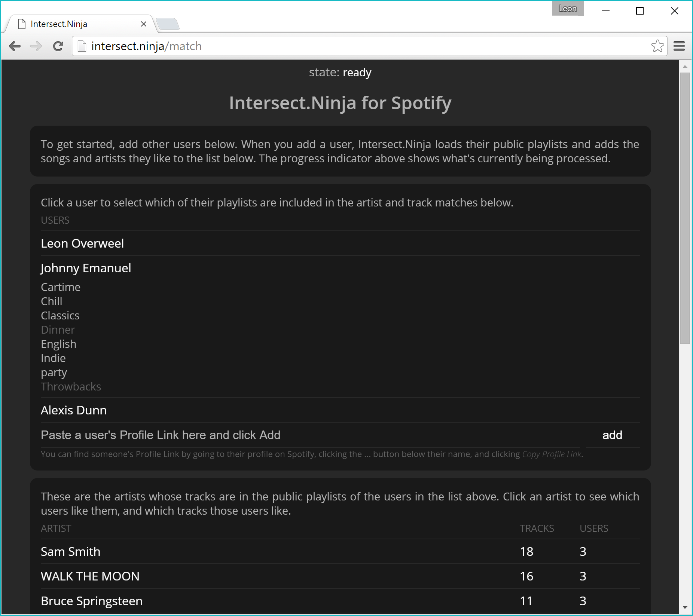Viewport: 693px width, 616px height.
Task: Reload the page with refresh icon
Action: (58, 46)
